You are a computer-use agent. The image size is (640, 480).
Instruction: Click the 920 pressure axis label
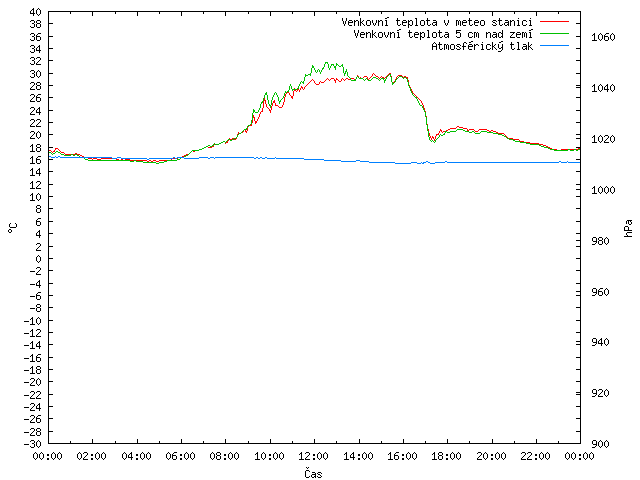coord(600,393)
